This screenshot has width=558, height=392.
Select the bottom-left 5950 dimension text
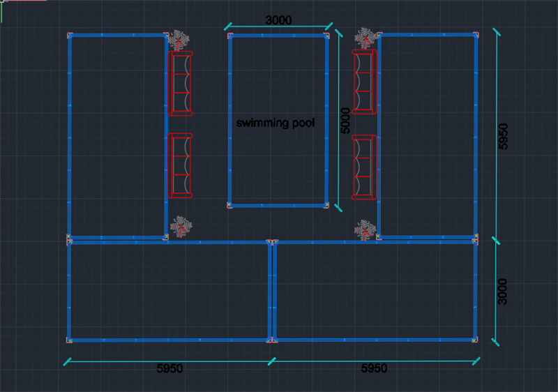169,368
